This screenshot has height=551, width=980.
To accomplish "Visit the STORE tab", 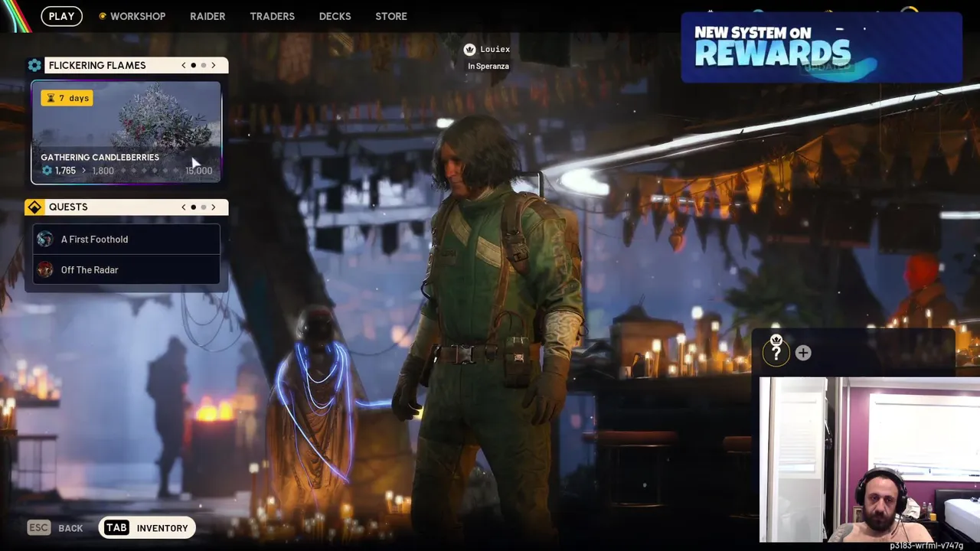I will [391, 16].
